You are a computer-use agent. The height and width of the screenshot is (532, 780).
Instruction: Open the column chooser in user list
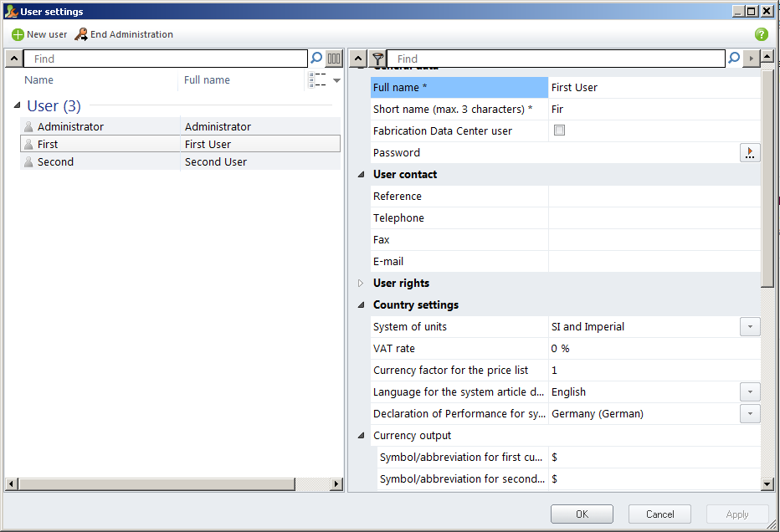tap(334, 59)
